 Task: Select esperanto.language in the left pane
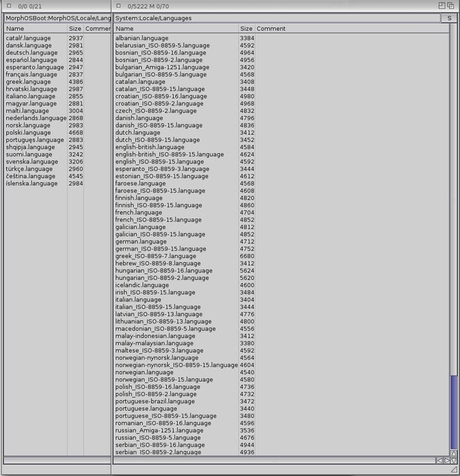tap(35, 67)
